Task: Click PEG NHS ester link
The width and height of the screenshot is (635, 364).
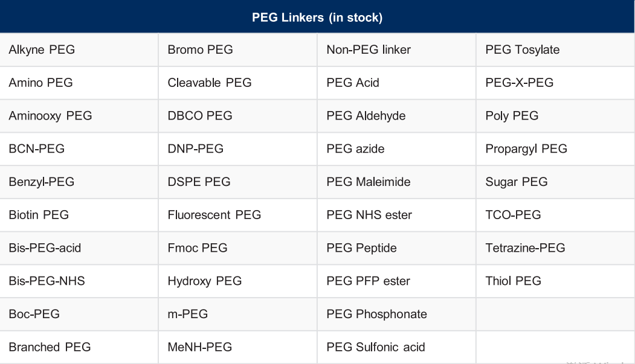Action: click(x=369, y=215)
